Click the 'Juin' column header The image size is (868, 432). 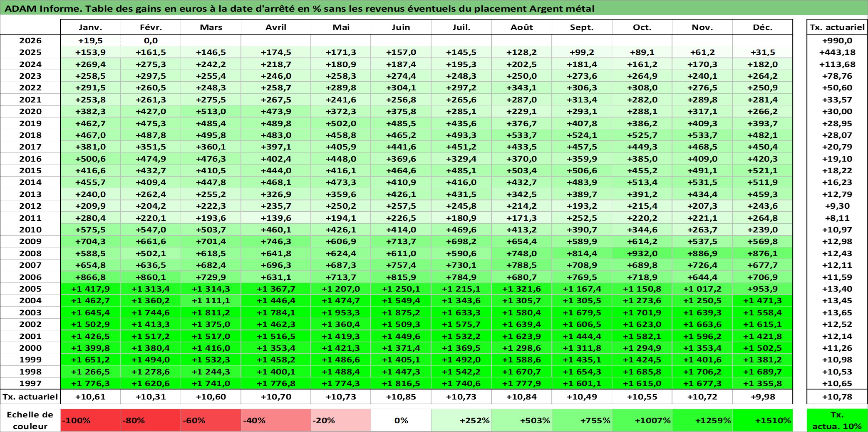401,27
